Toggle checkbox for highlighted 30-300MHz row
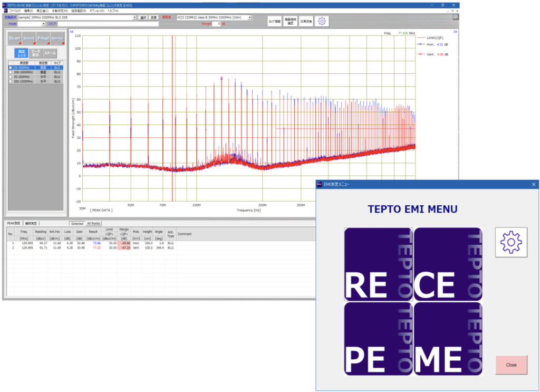The width and height of the screenshot is (540, 392). 11,68
